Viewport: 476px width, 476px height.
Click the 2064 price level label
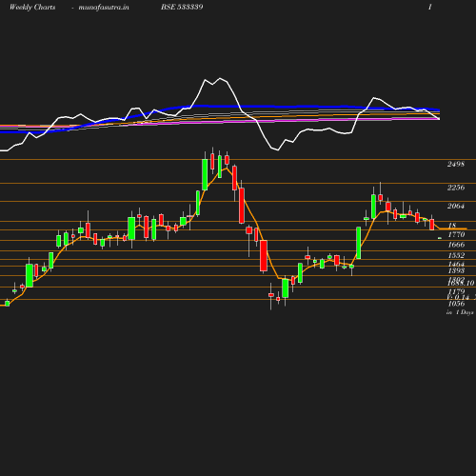pos(456,206)
